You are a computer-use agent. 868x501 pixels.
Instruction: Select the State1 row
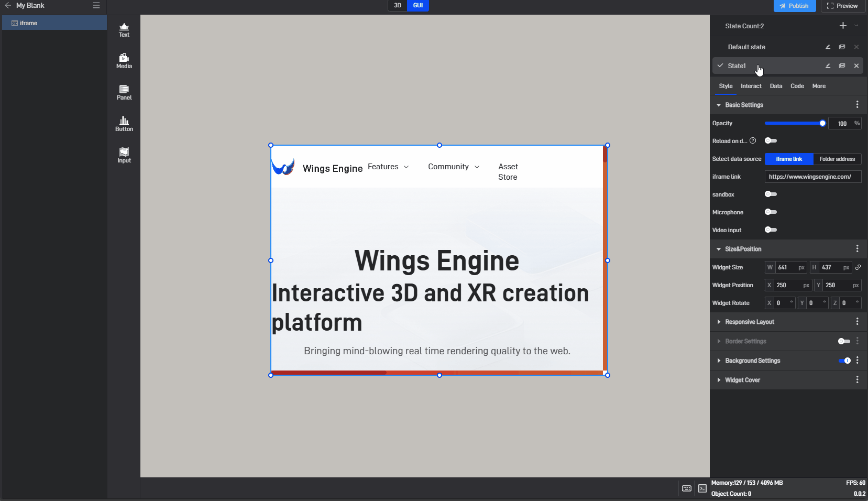coord(787,66)
